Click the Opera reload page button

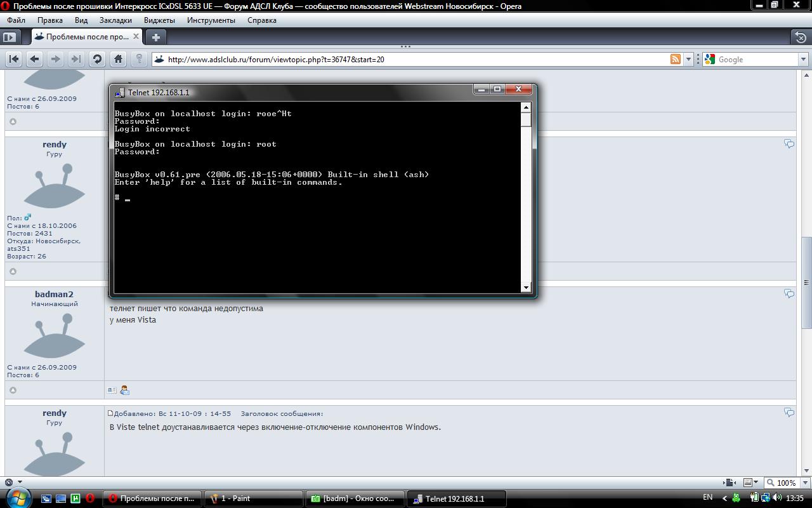pos(97,59)
